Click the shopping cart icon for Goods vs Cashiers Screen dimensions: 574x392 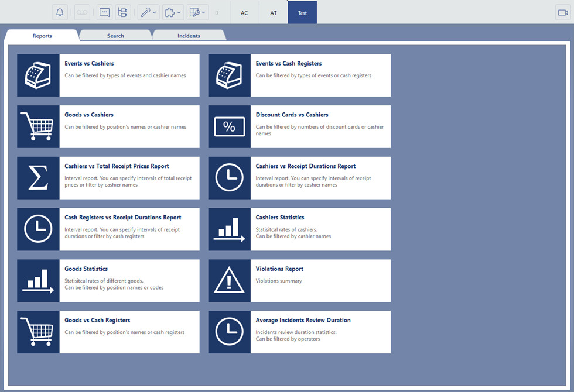tap(38, 127)
